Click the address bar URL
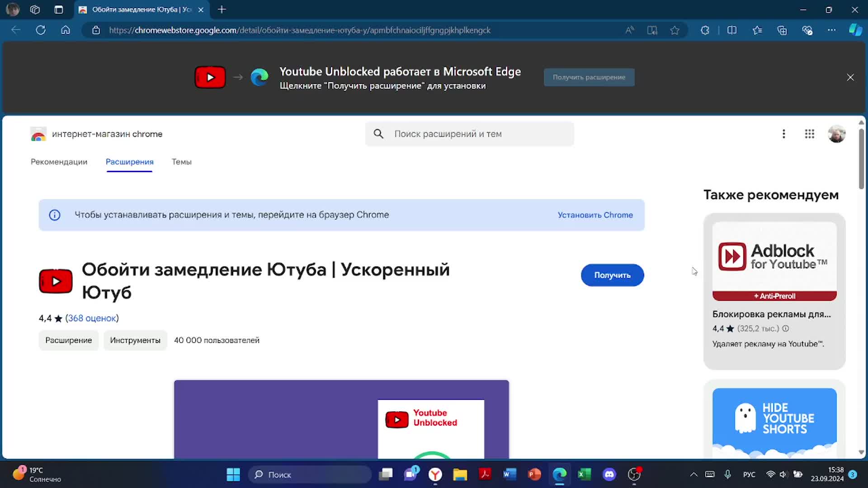Screen dimensions: 868x488 point(299,30)
